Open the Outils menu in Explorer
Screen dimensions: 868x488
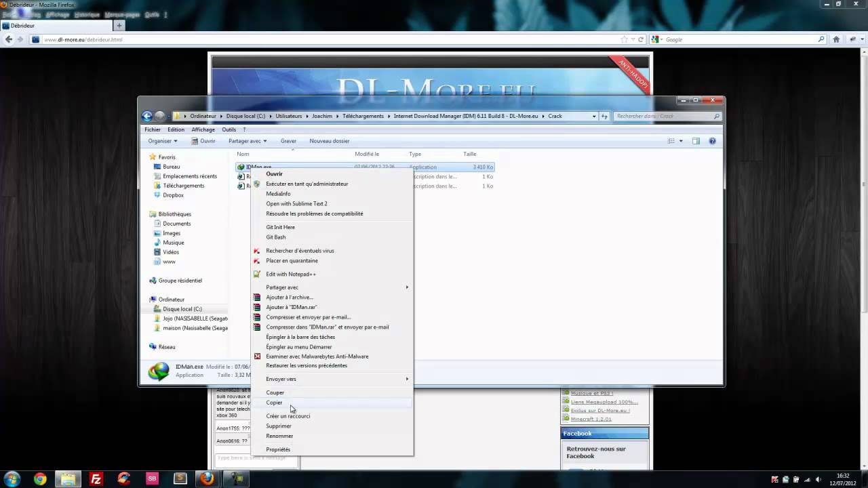click(229, 129)
